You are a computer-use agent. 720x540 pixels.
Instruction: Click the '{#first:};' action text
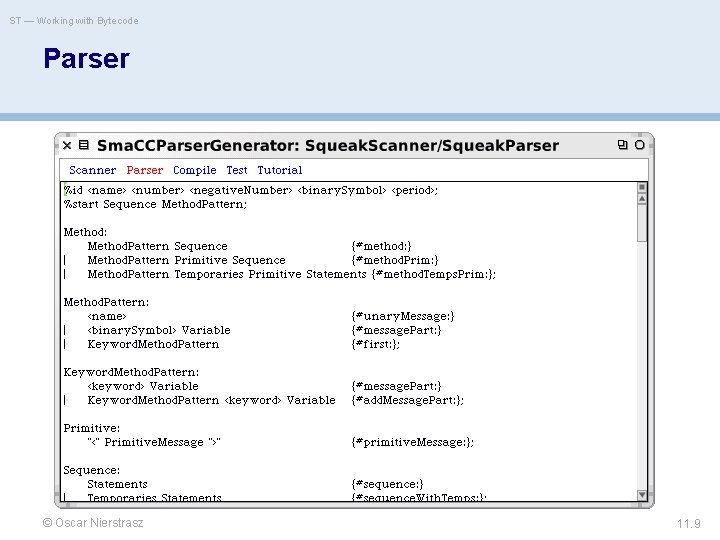(376, 344)
